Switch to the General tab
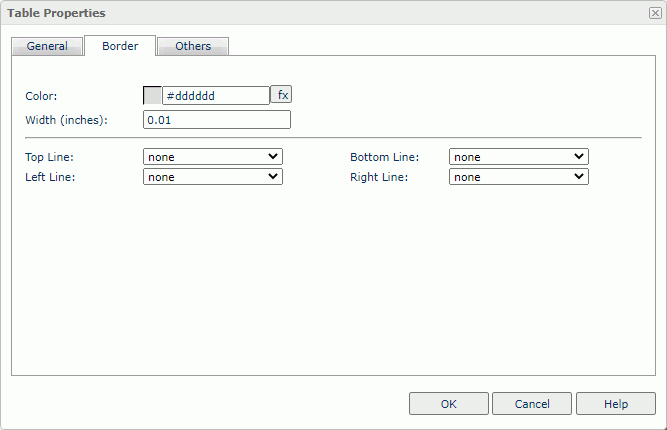The height and width of the screenshot is (430, 667). coord(47,46)
